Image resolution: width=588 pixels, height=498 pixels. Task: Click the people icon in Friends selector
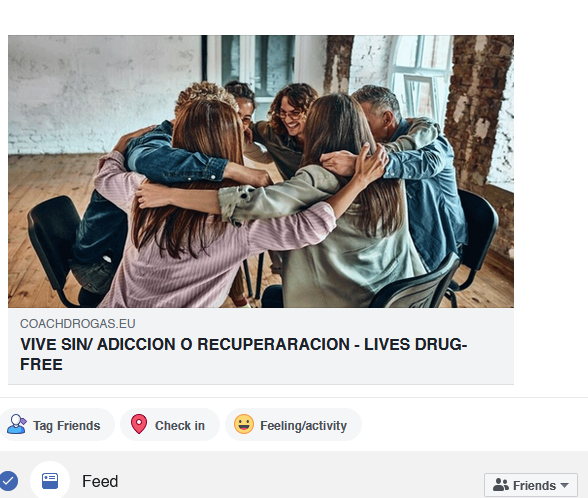(501, 485)
